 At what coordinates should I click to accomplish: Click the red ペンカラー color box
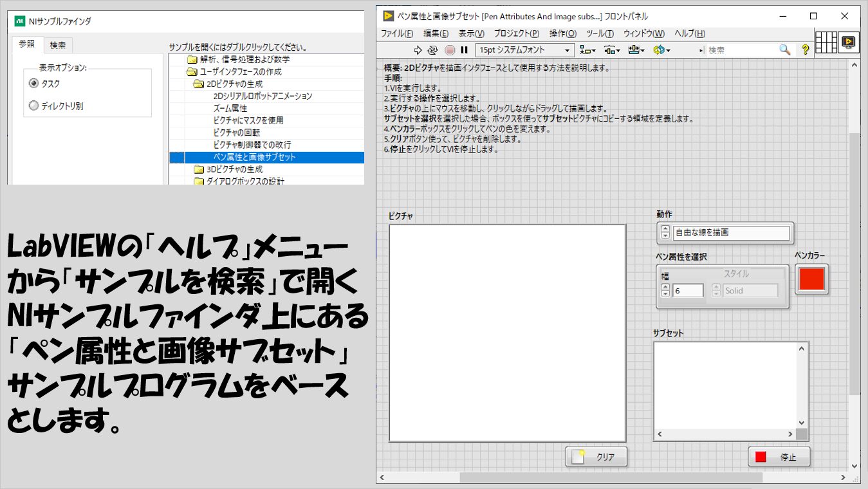point(811,279)
